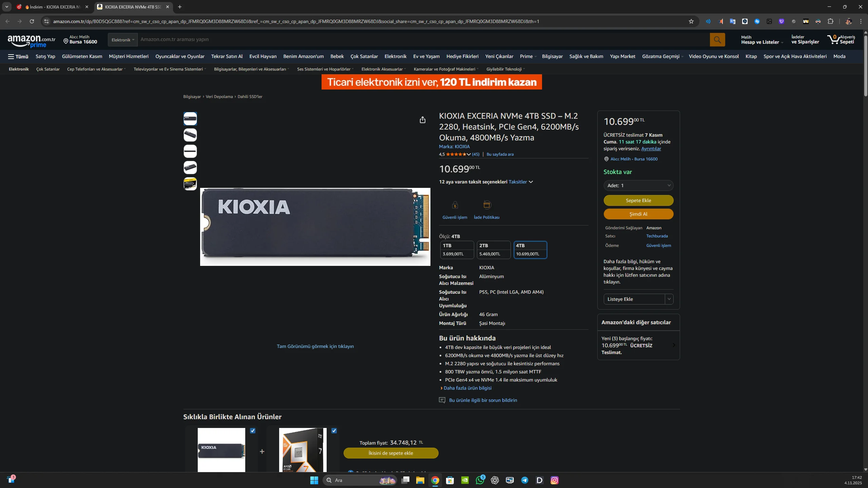The height and width of the screenshot is (488, 868).
Task: Open the Çok Satanlar menu item
Action: (x=364, y=56)
